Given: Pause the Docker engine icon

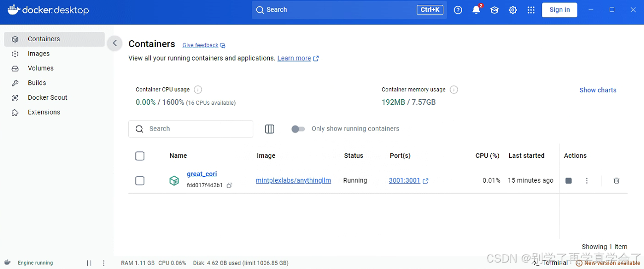Looking at the screenshot, I should [89, 263].
